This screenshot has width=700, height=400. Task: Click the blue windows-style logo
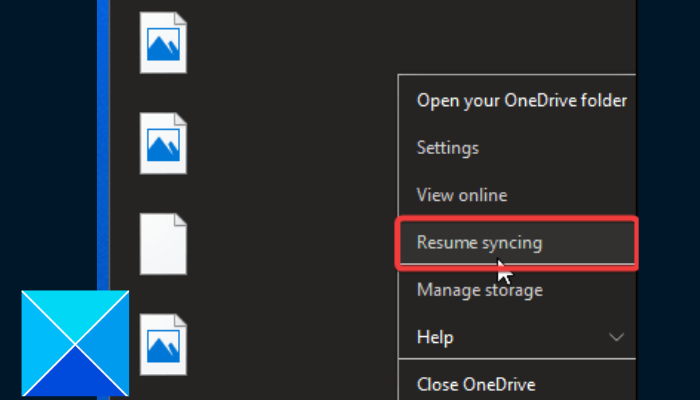[75, 345]
